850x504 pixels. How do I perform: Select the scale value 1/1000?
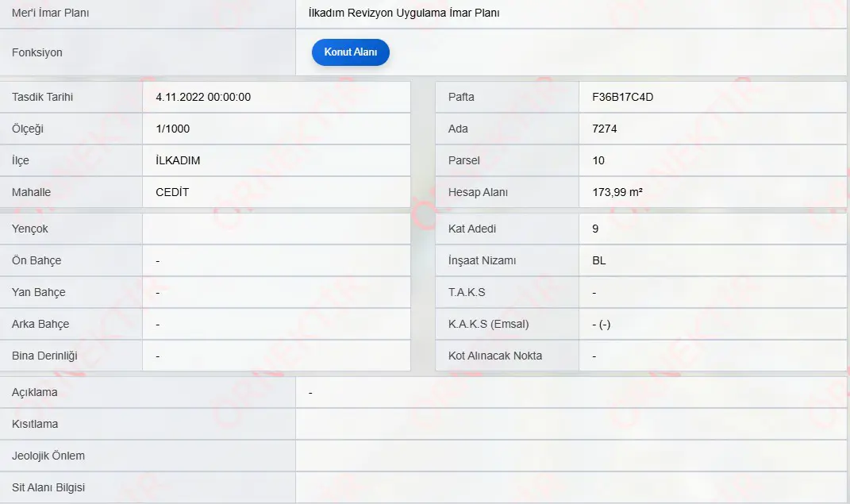(x=172, y=129)
